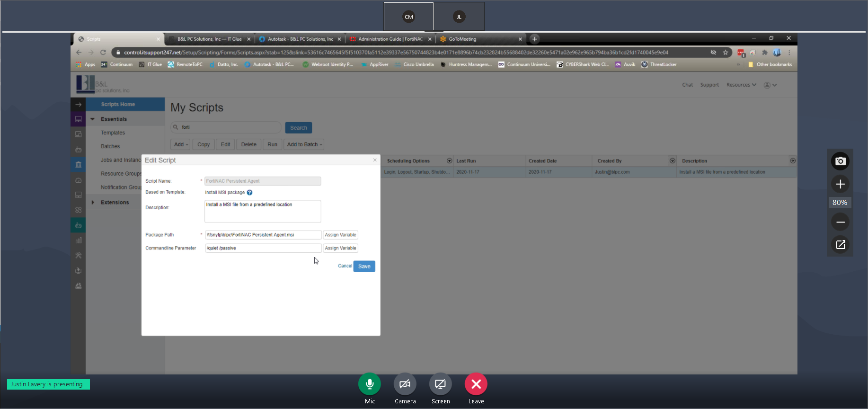Screen dimensions: 868x409
Task: Click the Run button in scripts toolbar
Action: [272, 144]
